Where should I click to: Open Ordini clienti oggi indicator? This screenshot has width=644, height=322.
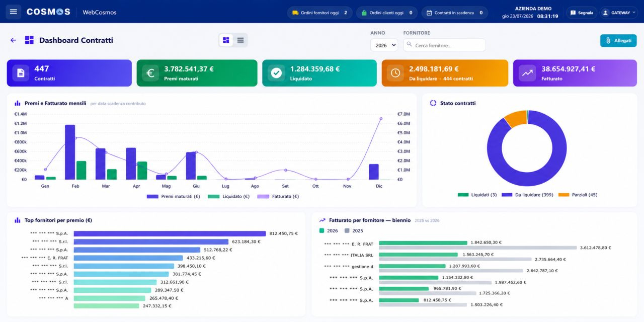(x=387, y=13)
